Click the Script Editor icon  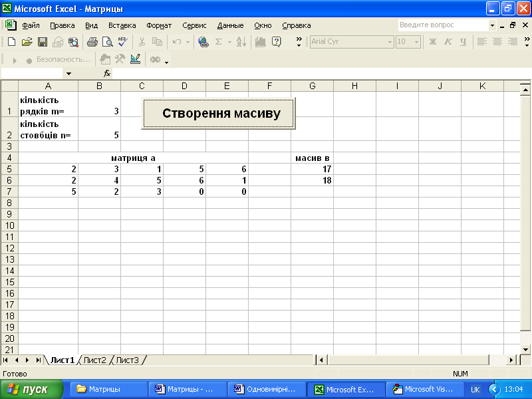pyautogui.click(x=155, y=59)
